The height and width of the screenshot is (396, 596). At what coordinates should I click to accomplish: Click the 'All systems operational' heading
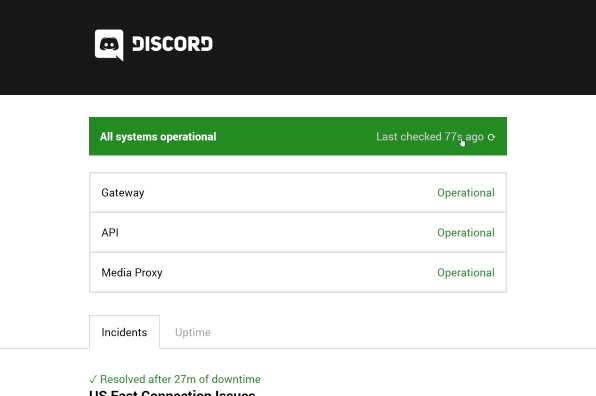pyautogui.click(x=158, y=137)
